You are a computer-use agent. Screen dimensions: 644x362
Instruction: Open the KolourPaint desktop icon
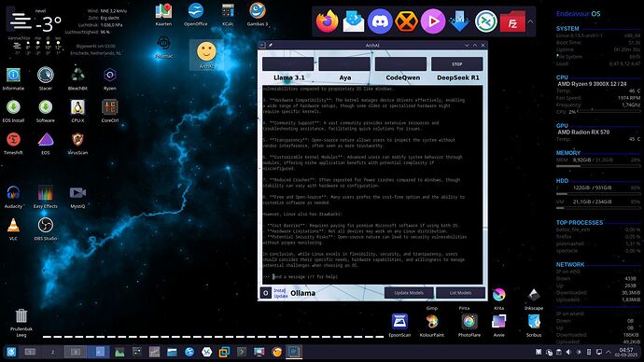pos(432,325)
